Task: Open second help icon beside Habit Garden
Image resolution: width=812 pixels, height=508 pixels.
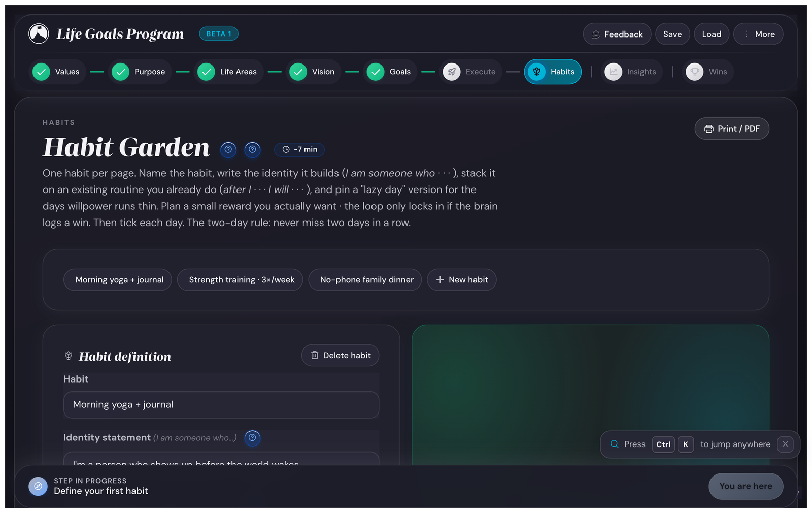Action: pos(252,149)
